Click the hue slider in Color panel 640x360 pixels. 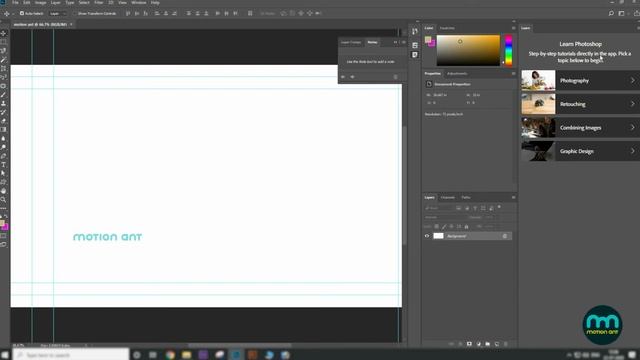509,51
